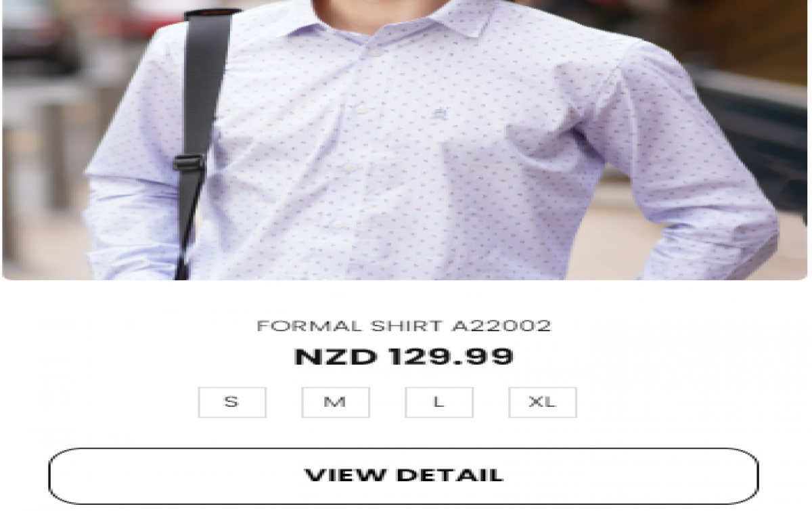Screen dimensions: 812x511
Task: Select size M
Action: tap(336, 402)
